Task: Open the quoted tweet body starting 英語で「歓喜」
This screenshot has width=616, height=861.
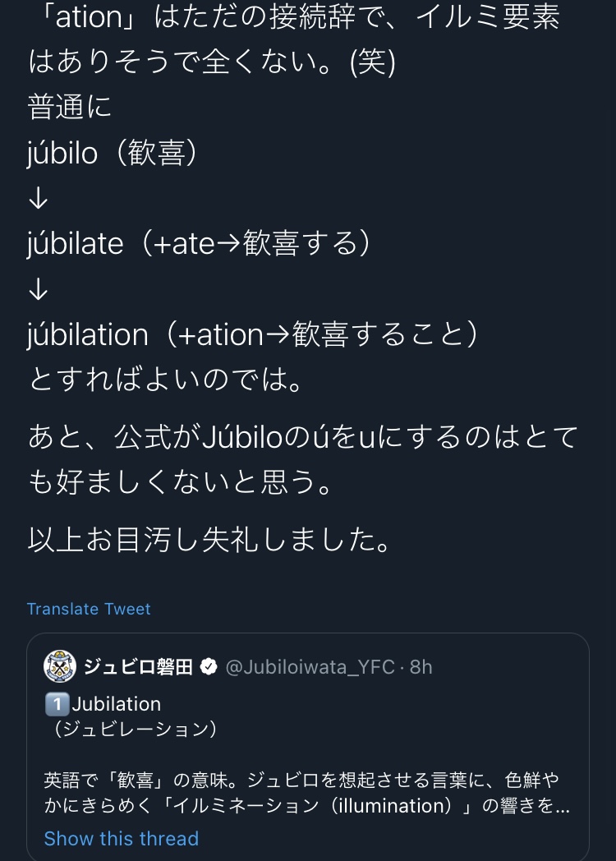Action: coord(307,792)
